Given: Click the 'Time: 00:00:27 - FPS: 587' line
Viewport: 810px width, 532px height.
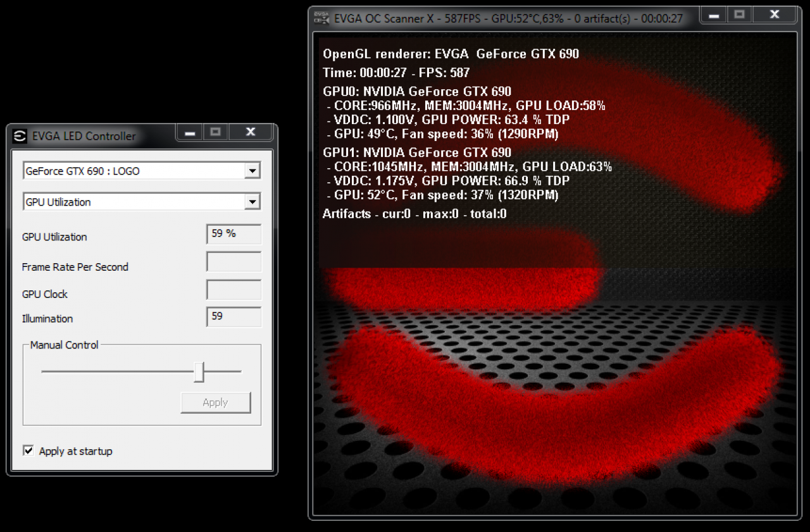Looking at the screenshot, I should click(396, 73).
